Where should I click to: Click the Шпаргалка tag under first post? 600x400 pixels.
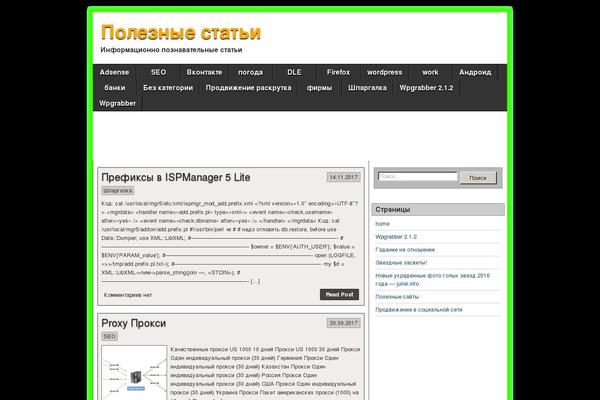point(118,191)
